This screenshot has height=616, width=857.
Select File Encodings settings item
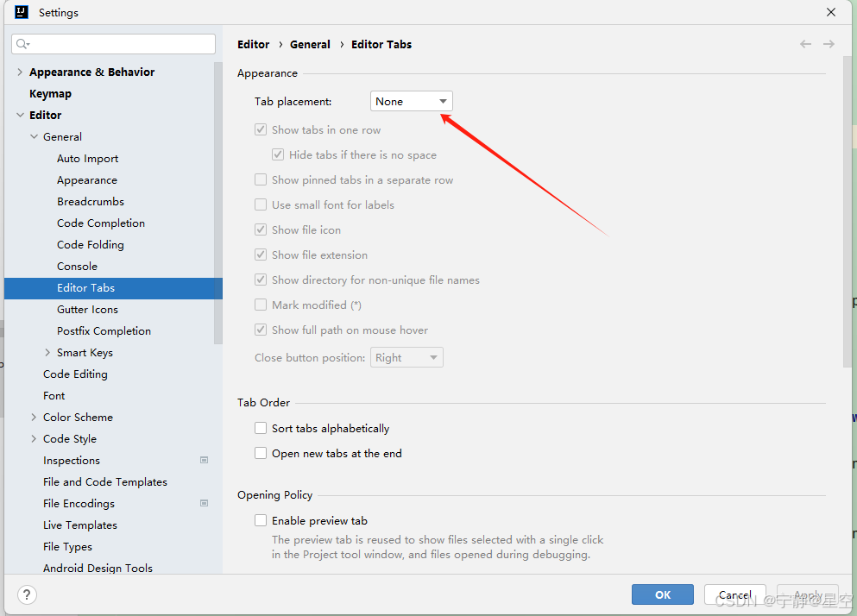point(79,504)
